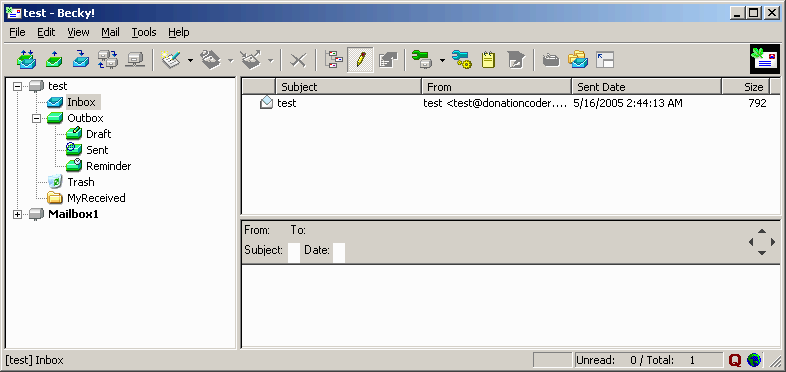Collapse the Outbox folder node
This screenshot has height=372, width=786.
pyautogui.click(x=37, y=118)
